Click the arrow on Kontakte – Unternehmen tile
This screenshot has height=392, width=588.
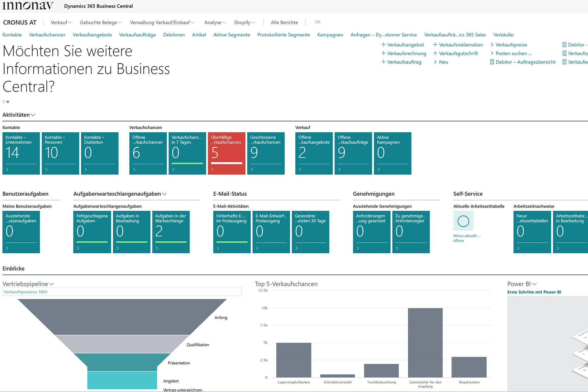[x=7, y=170]
